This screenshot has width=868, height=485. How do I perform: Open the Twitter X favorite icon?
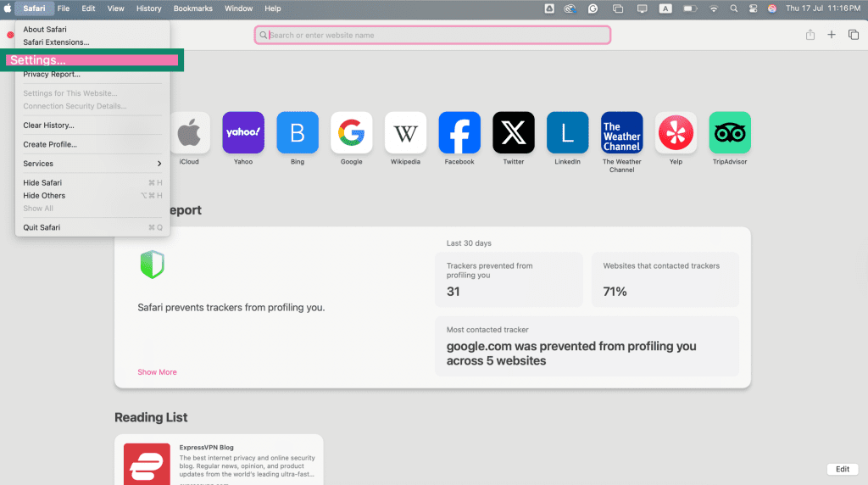click(x=514, y=133)
